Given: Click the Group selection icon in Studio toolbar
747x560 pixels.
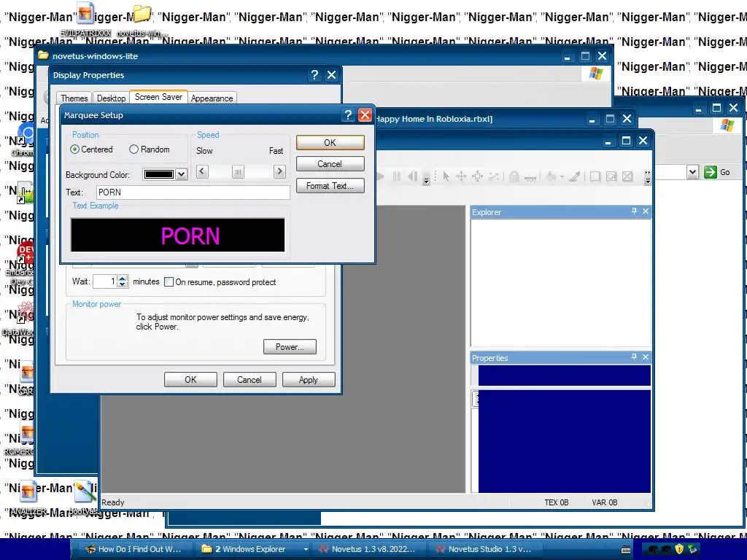Looking at the screenshot, I should (x=595, y=176).
